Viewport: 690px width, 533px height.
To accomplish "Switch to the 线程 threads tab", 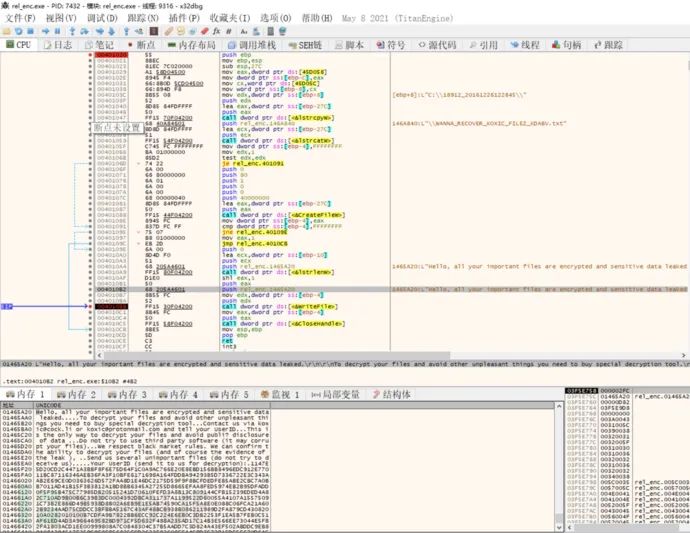I will 525,45.
